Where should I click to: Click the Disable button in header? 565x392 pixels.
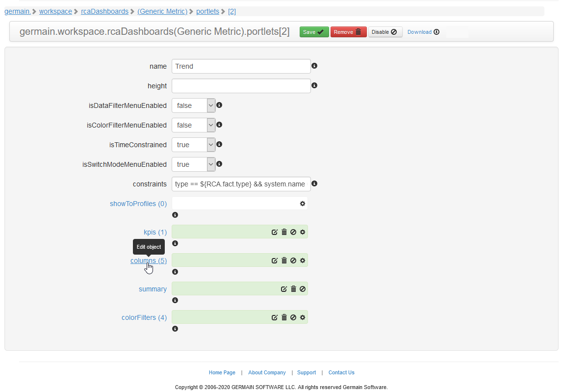[385, 32]
